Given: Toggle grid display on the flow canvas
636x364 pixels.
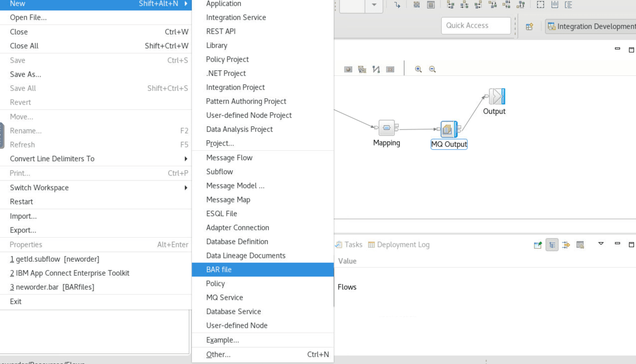Looking at the screenshot, I should tap(417, 4).
